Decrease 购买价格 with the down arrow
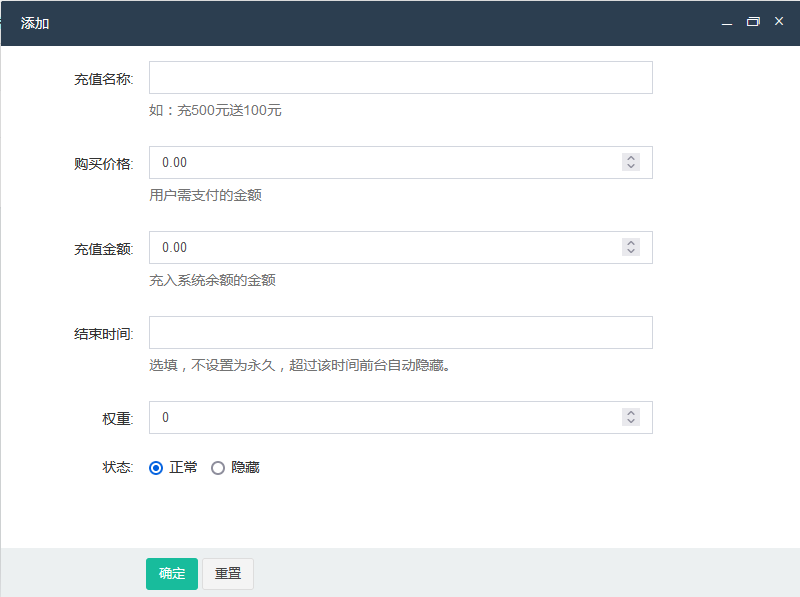Screen dimensions: 800x597 630,167
